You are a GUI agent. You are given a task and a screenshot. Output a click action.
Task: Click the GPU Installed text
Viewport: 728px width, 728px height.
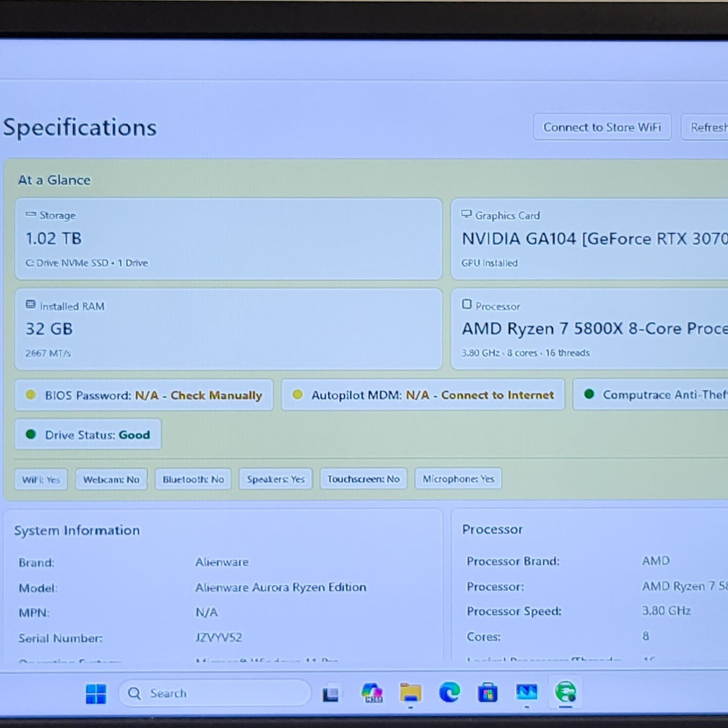coord(490,263)
